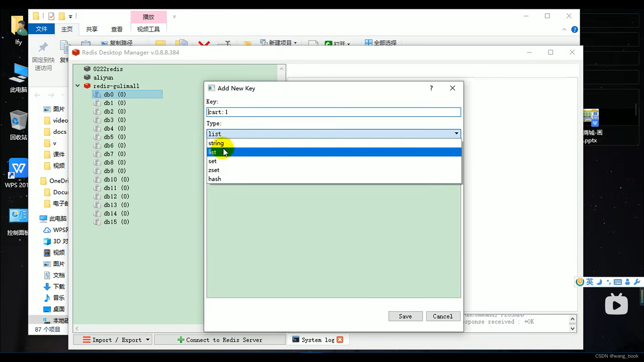644x362 pixels.
Task: Click the Key input field
Action: 334,112
